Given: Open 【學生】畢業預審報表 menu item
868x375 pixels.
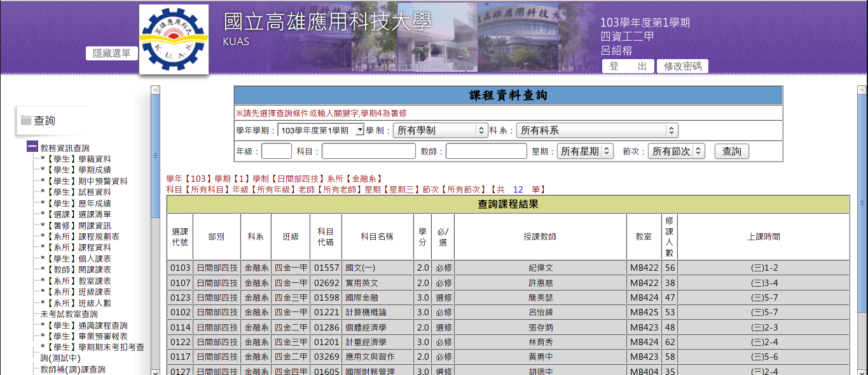Looking at the screenshot, I should tap(84, 336).
